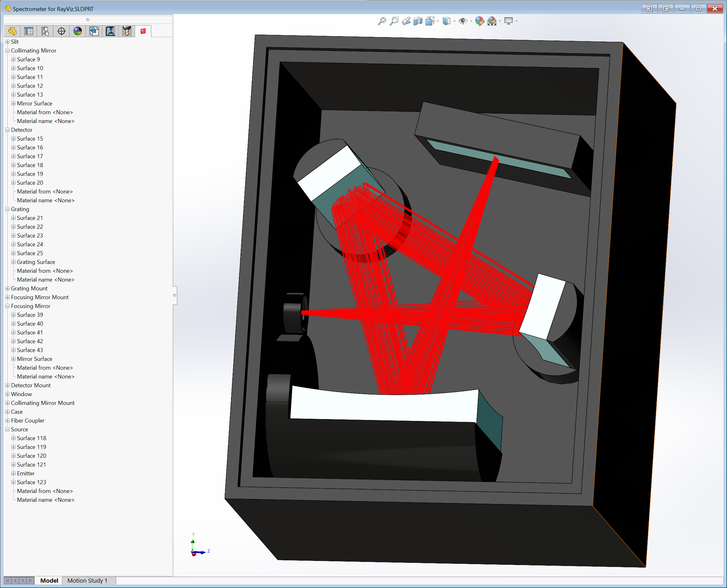This screenshot has height=588, width=727.
Task: Select the Model tab
Action: coord(49,580)
